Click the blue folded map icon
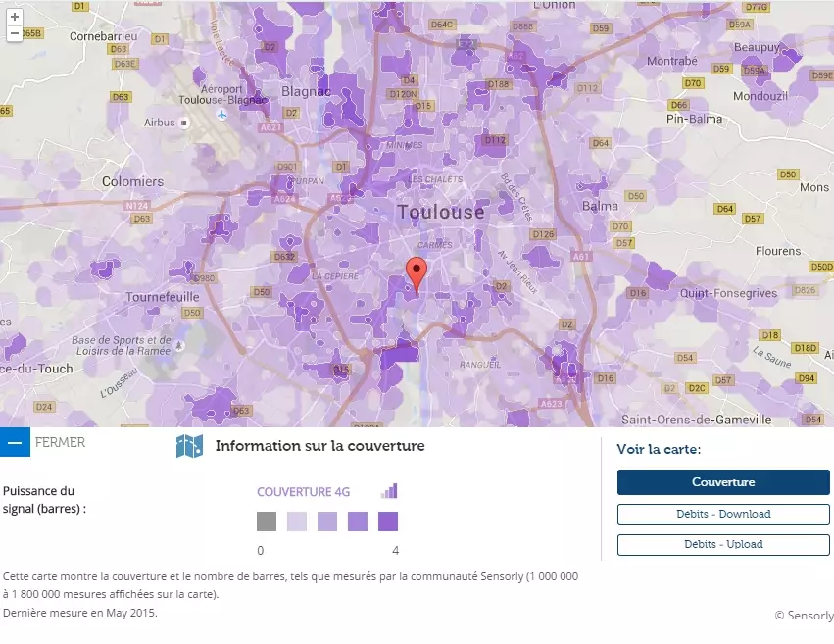 189,446
